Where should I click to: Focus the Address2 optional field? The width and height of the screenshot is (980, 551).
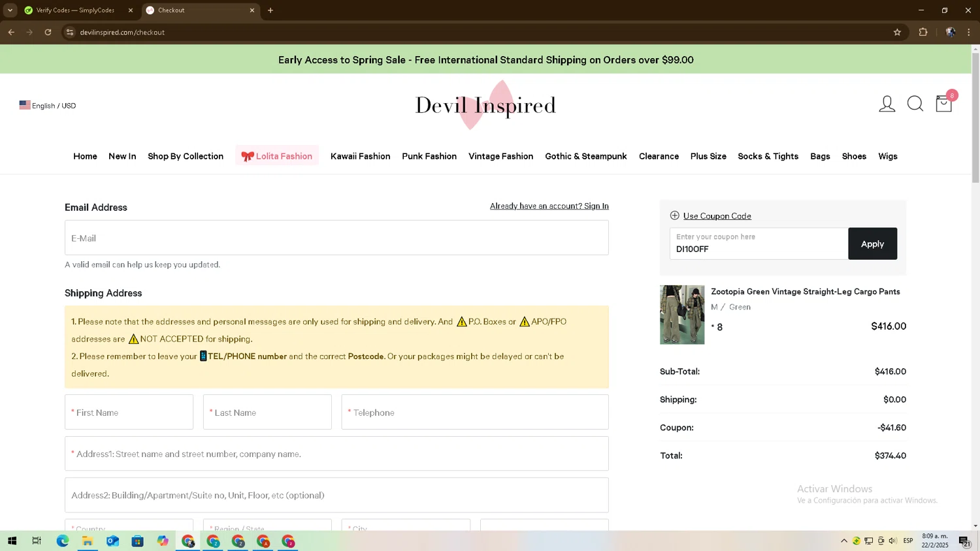[x=336, y=495]
